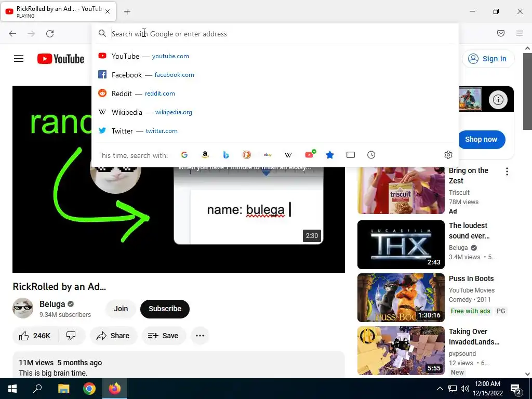The height and width of the screenshot is (399, 532).
Task: Add YouTube search engine icon
Action: coord(310,154)
